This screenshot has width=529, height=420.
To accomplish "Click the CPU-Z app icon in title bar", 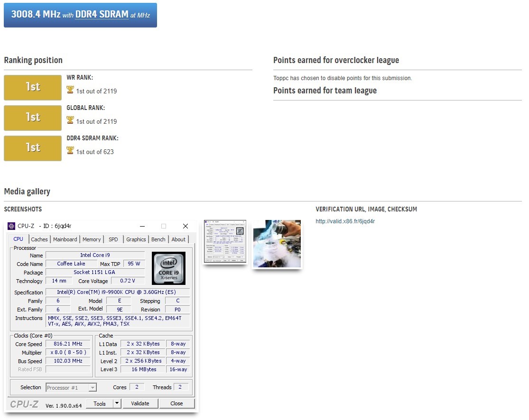I will point(11,226).
